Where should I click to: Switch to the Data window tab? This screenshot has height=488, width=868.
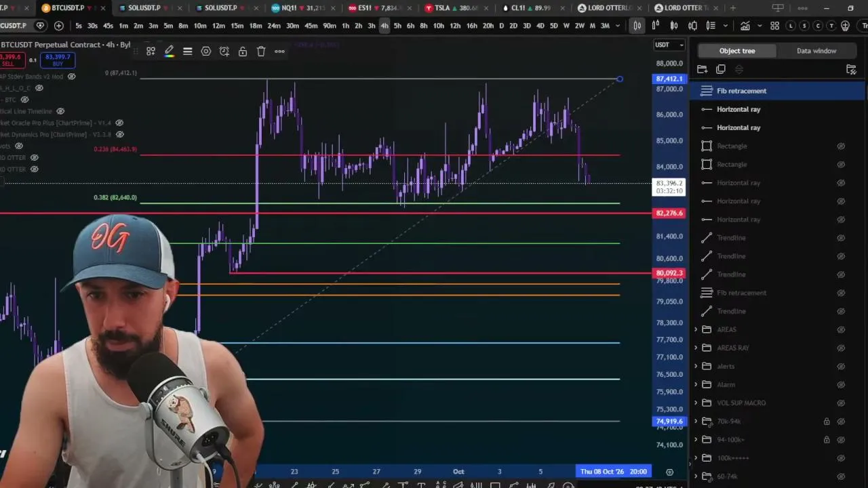pyautogui.click(x=816, y=51)
